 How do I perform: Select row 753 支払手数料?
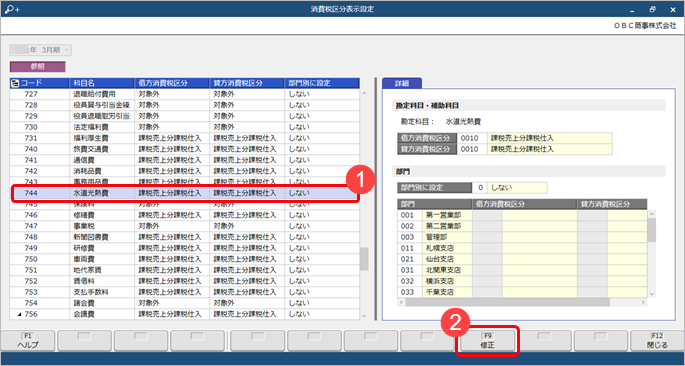pos(184,292)
